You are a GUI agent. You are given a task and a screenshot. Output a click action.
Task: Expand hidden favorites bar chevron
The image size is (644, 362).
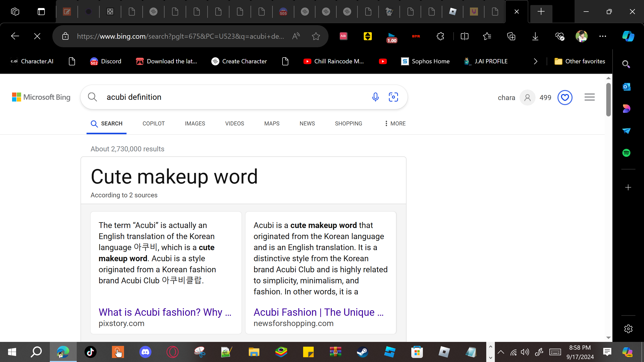tap(536, 61)
